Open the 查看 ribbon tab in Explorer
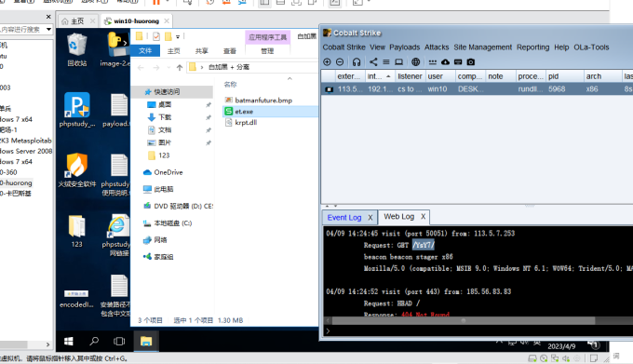633x364 pixels. (230, 51)
